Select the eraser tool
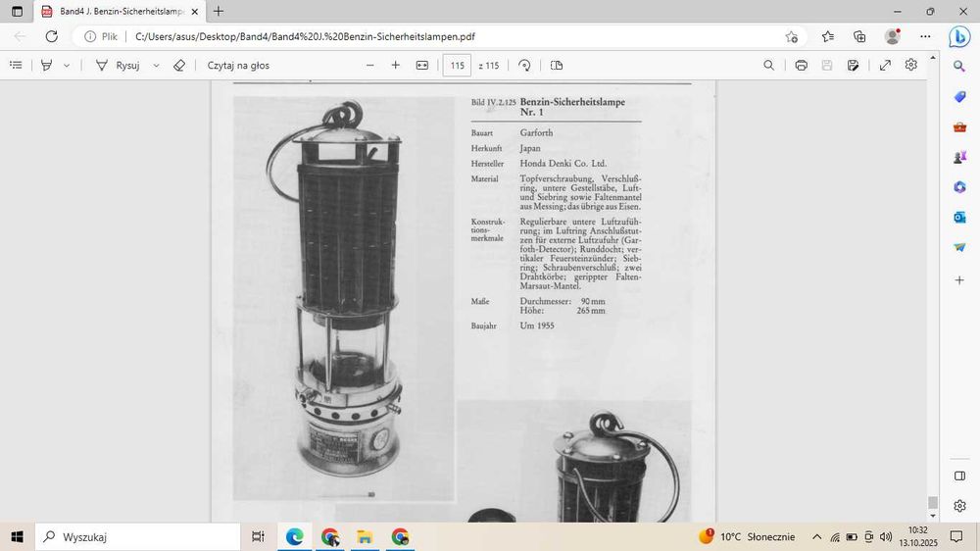 click(179, 65)
